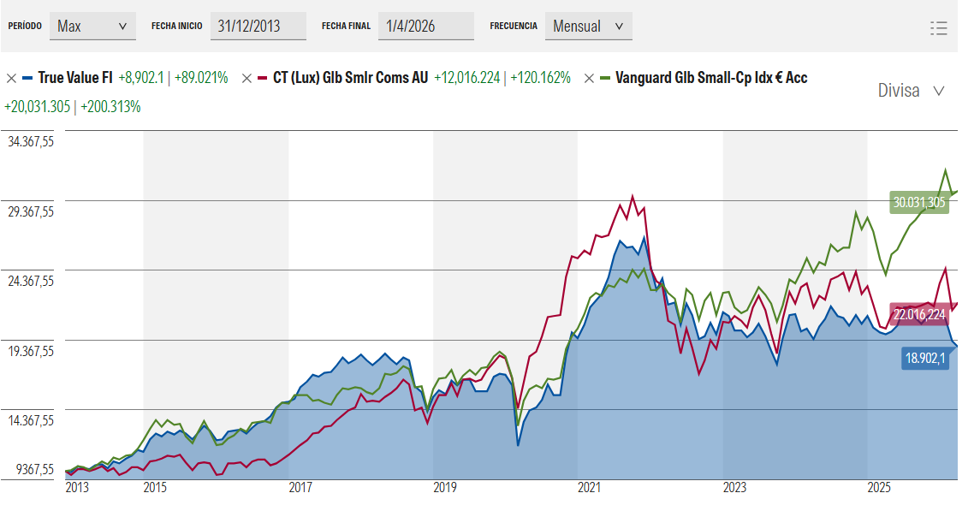Click the 2015 label on the time axis
The height and width of the screenshot is (505, 980).
click(x=154, y=488)
